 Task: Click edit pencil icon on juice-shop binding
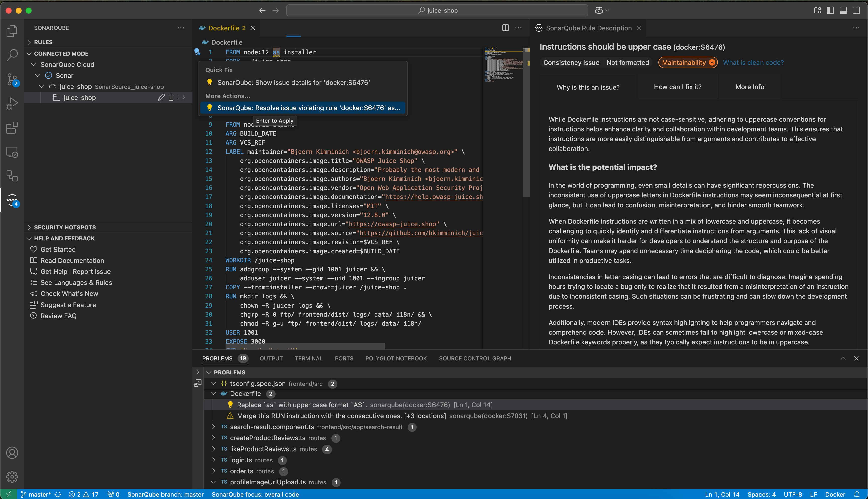(161, 98)
